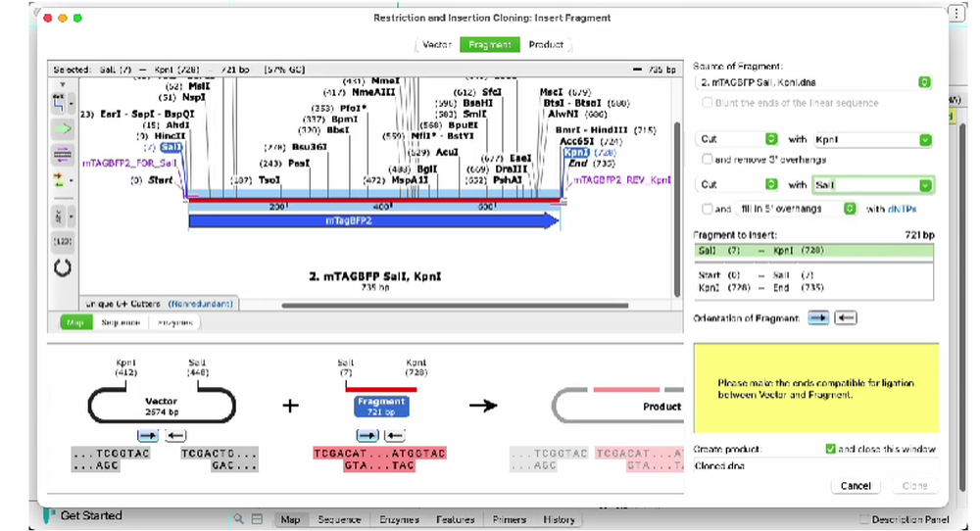Open History tab in main window bar
980x531 pixels.
559,519
